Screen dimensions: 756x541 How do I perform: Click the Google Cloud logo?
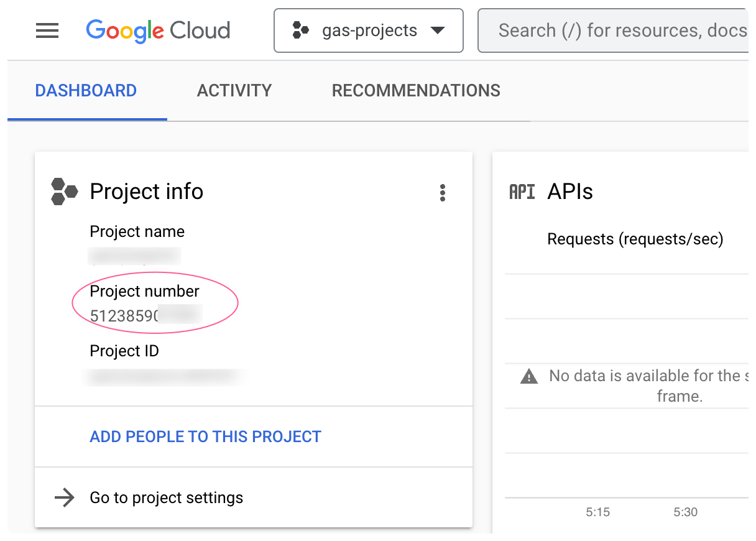tap(158, 30)
